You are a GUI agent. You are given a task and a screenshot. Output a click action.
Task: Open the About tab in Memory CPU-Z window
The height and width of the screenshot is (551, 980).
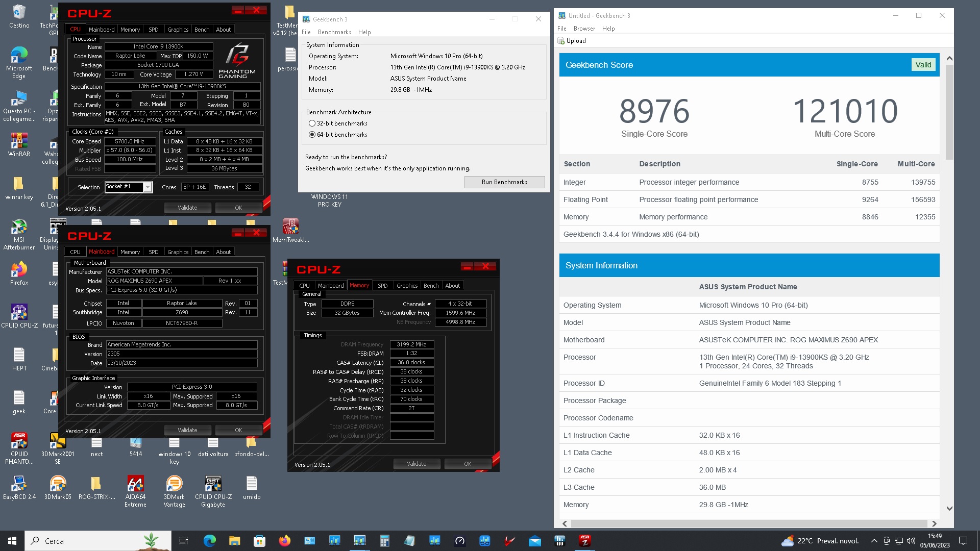[x=452, y=286]
